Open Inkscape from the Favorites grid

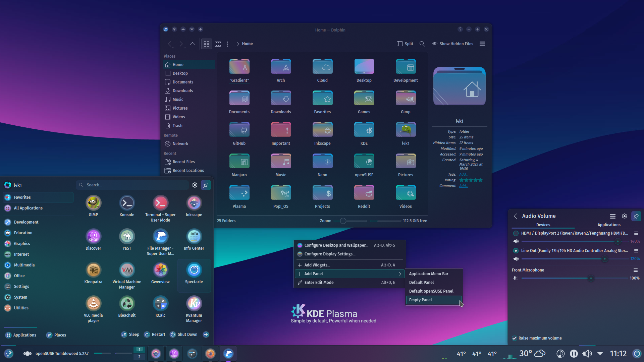click(194, 206)
